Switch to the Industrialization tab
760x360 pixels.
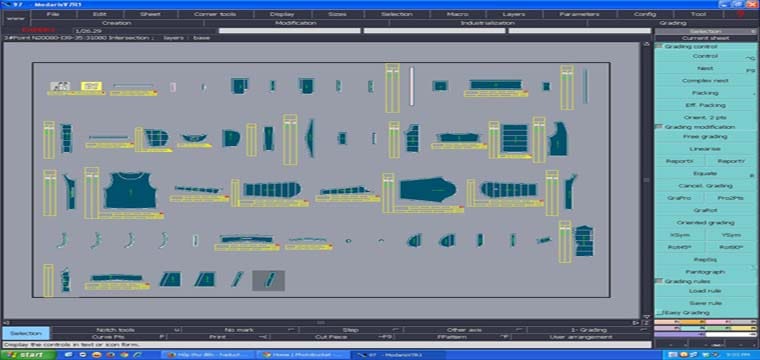(x=487, y=23)
